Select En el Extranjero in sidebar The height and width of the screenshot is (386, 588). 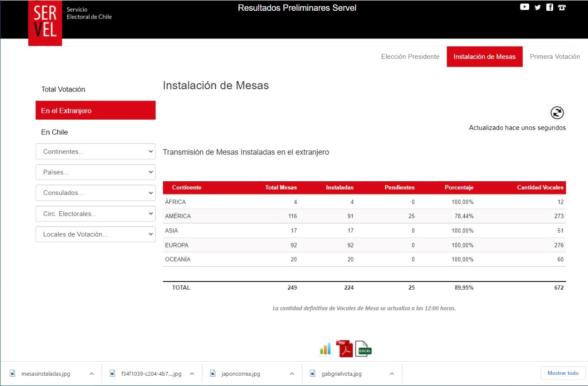[95, 111]
